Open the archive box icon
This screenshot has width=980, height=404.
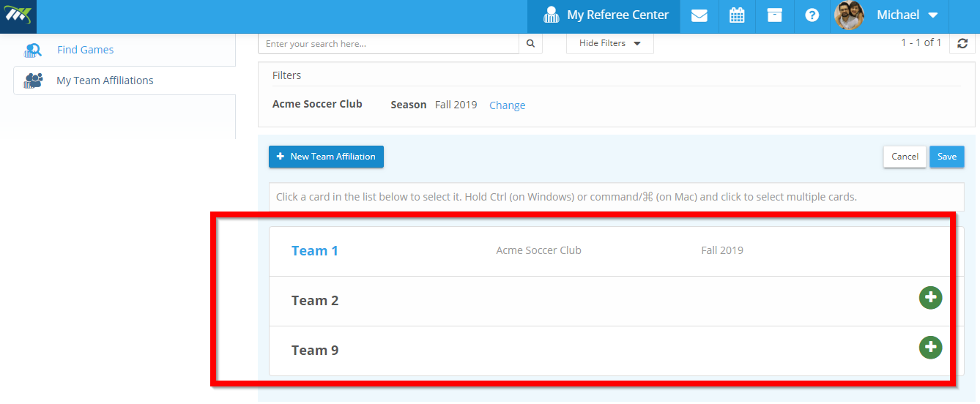point(775,15)
